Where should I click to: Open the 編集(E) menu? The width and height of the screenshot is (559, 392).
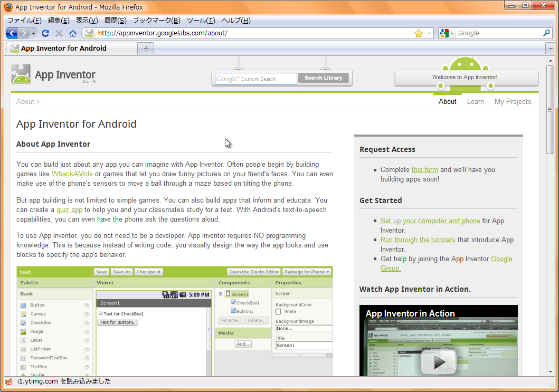click(59, 21)
